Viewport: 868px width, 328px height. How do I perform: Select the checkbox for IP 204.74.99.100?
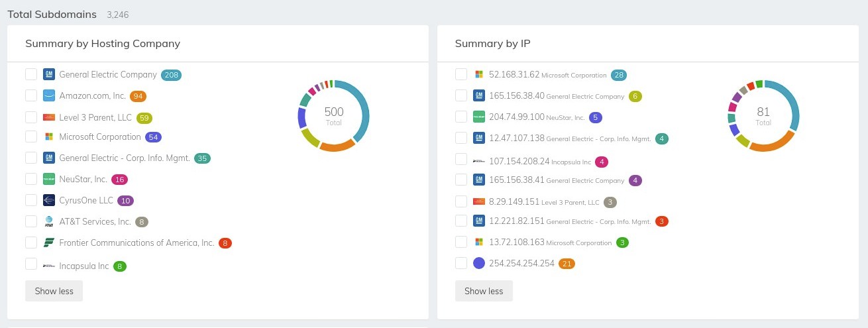461,117
